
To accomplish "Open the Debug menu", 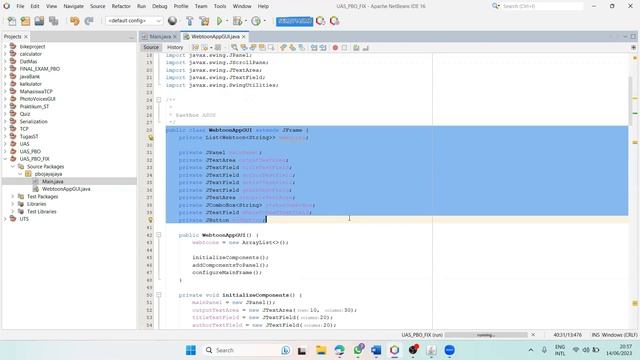I will [x=160, y=6].
